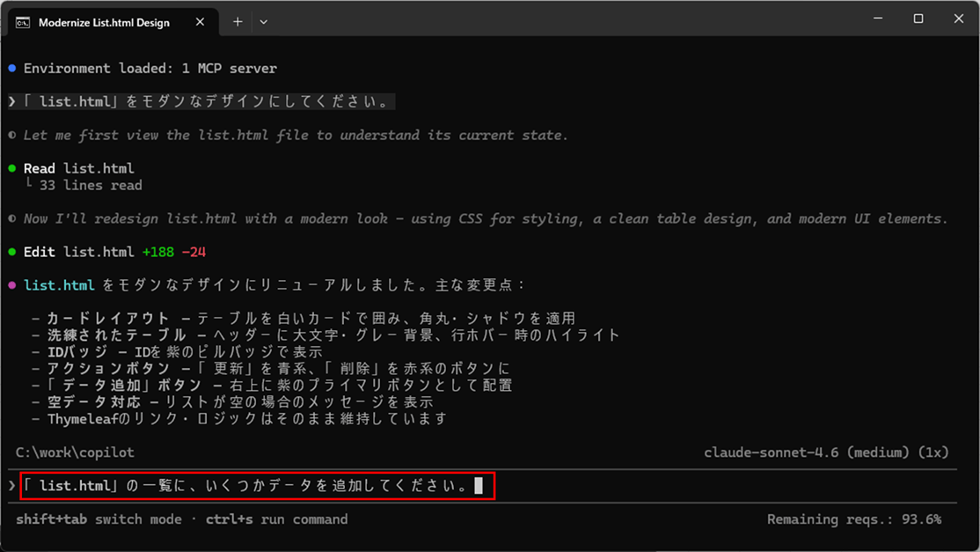Viewport: 980px width, 552px height.
Task: Maximize the terminal window
Action: pyautogui.click(x=918, y=18)
